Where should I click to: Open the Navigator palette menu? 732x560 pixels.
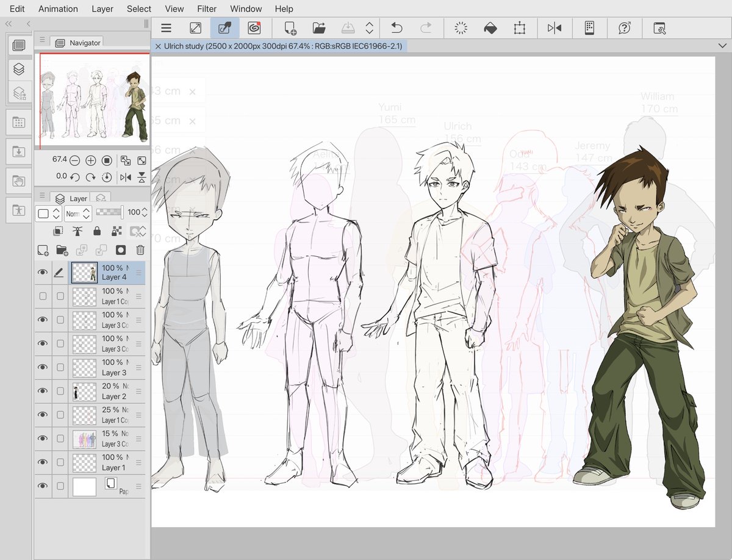click(42, 40)
